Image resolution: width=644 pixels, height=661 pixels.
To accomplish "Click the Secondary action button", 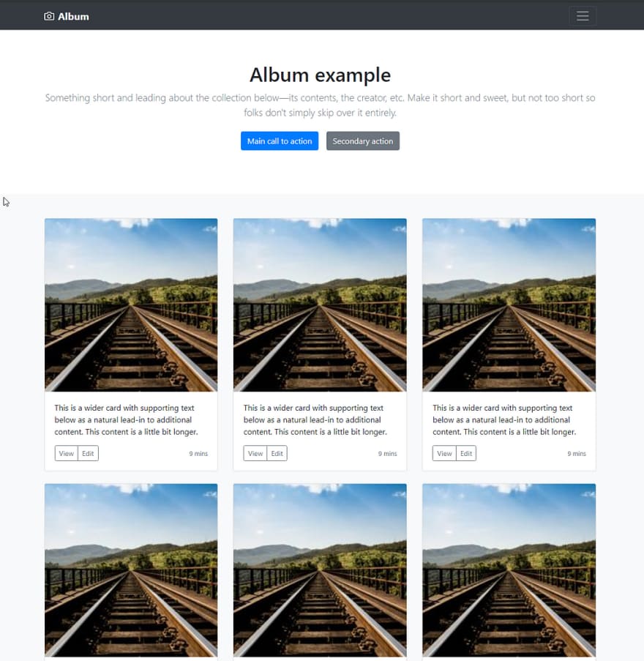I will coord(362,141).
